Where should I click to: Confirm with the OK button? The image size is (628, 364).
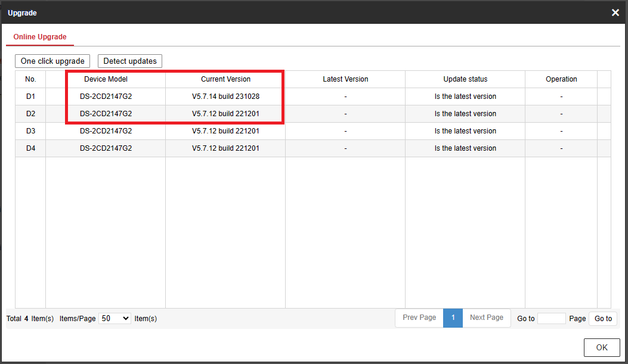point(602,348)
